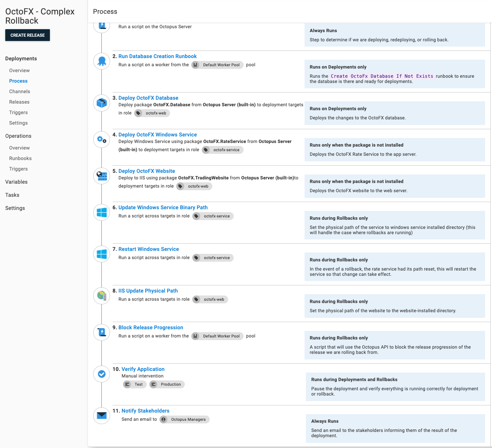Navigate to Variables in the sidebar
The height and width of the screenshot is (448, 492).
pyautogui.click(x=16, y=182)
